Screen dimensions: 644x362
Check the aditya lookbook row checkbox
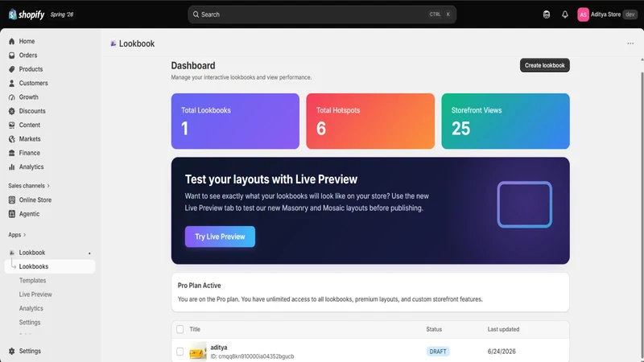tap(180, 352)
